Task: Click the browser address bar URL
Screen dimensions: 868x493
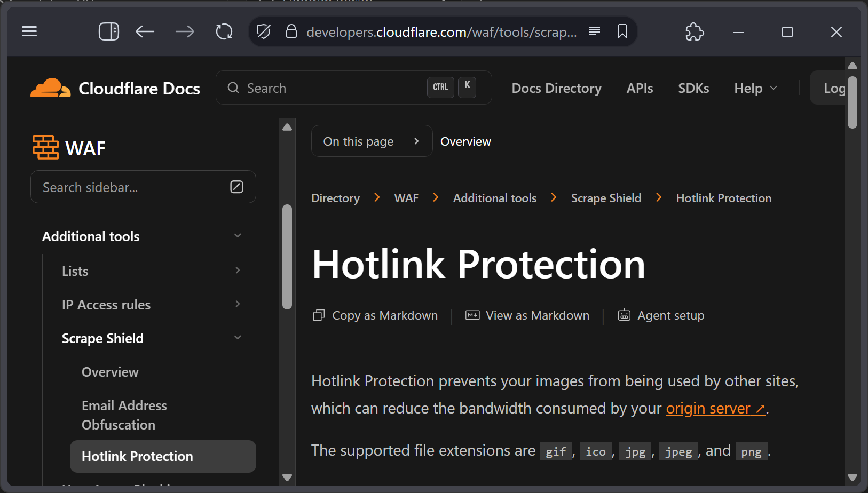Action: click(x=441, y=32)
